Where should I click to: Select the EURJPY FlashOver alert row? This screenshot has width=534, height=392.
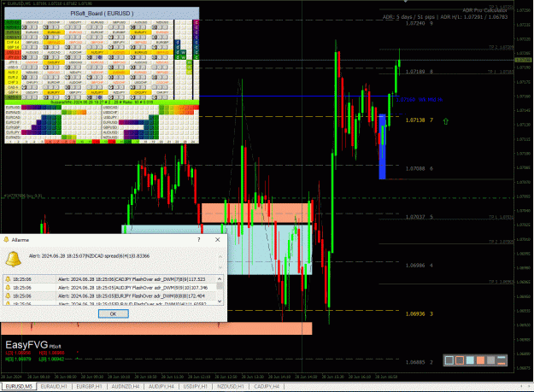[110, 296]
